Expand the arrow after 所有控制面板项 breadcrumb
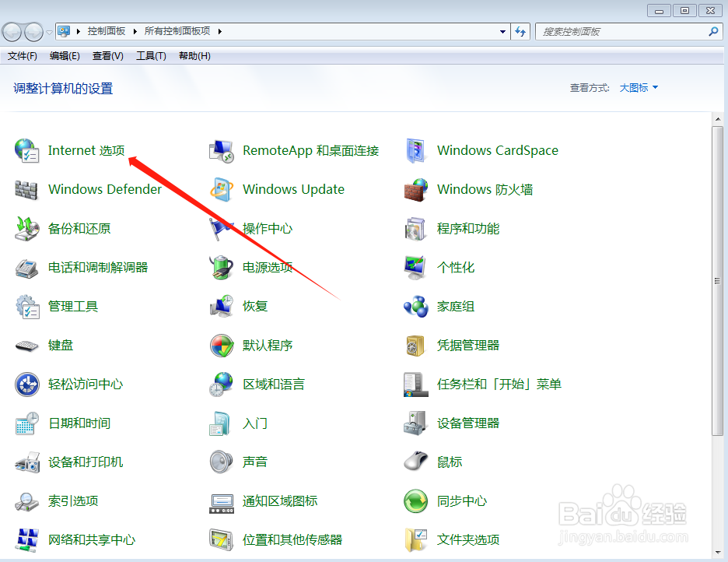The width and height of the screenshot is (728, 562). click(x=220, y=32)
